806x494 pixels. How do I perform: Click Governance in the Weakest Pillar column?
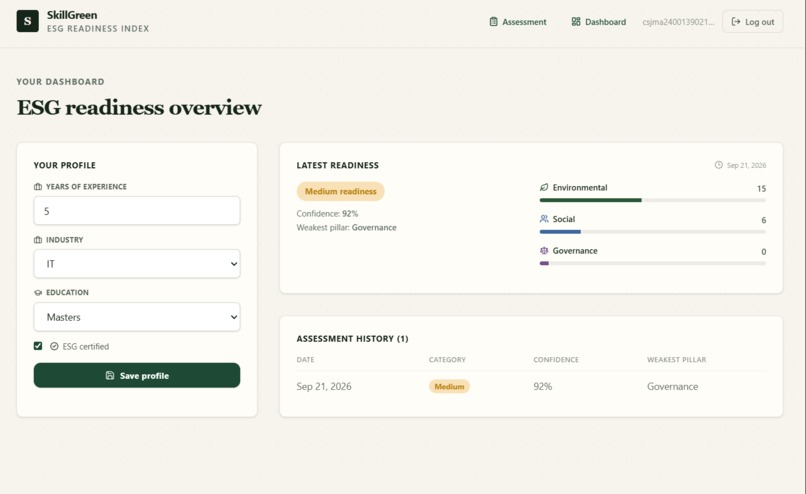672,386
